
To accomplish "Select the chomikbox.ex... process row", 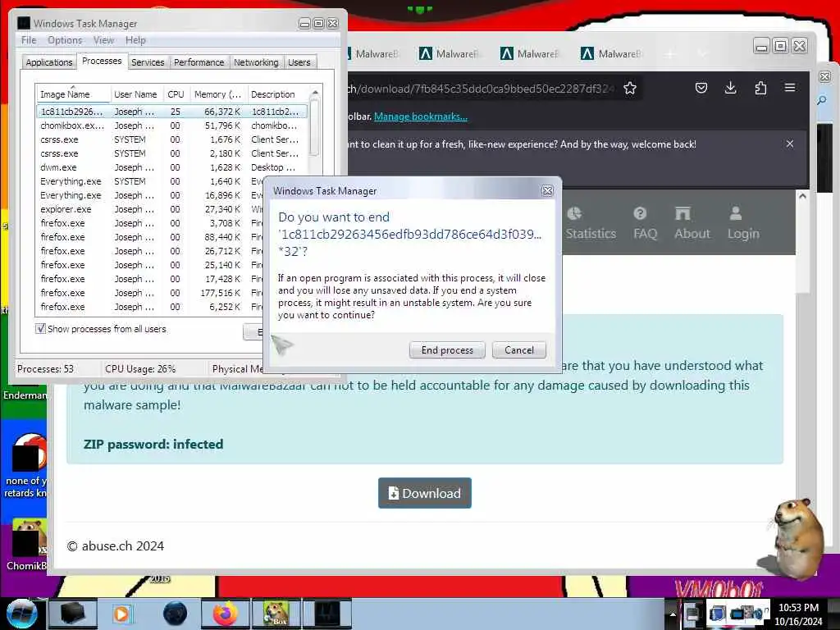I will click(171, 126).
